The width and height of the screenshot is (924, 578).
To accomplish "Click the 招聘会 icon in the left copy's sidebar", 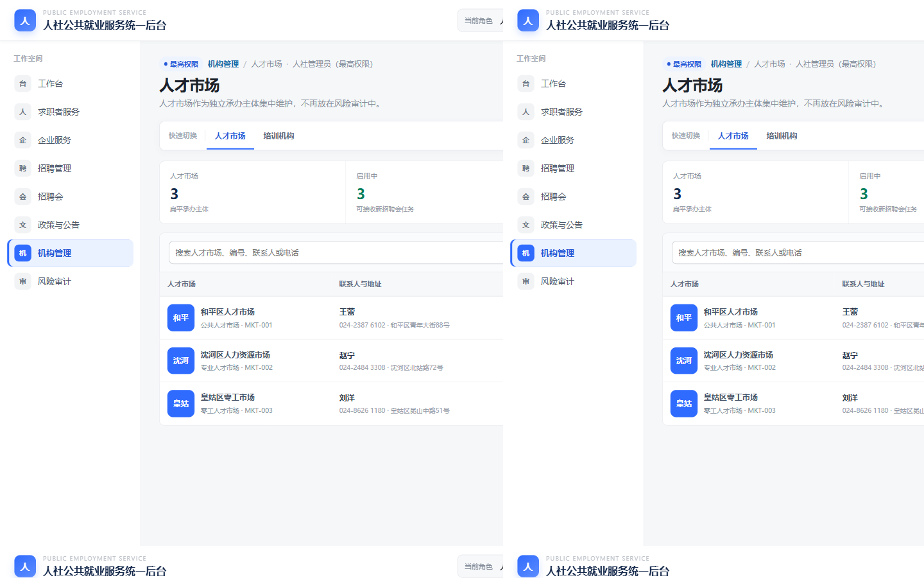I will pyautogui.click(x=23, y=197).
